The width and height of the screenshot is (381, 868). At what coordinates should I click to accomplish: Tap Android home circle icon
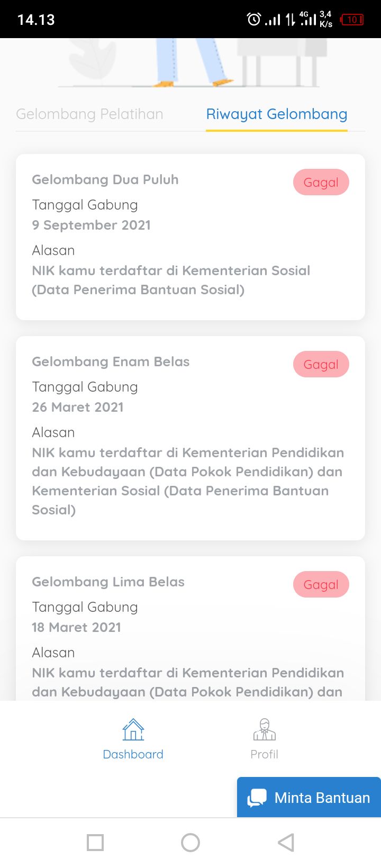pos(190,843)
